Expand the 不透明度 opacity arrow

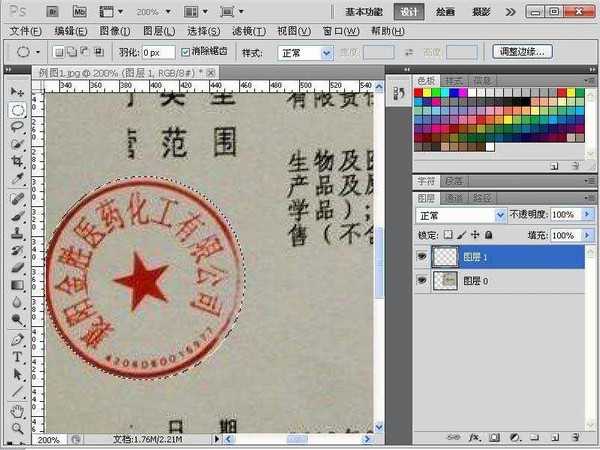click(x=582, y=215)
